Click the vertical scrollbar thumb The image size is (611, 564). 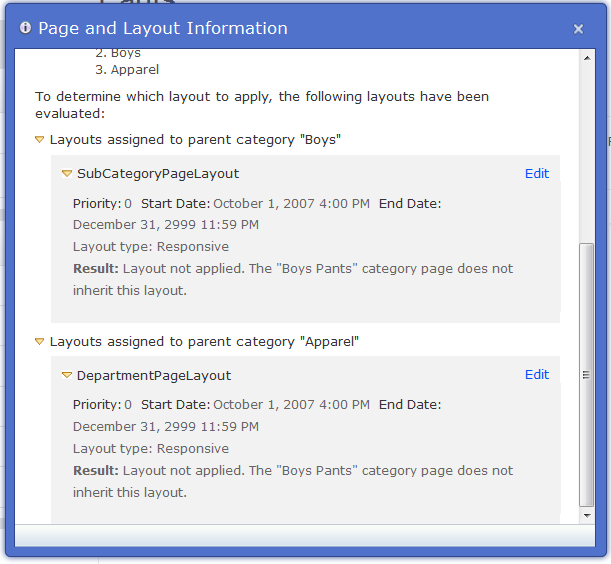[x=587, y=375]
